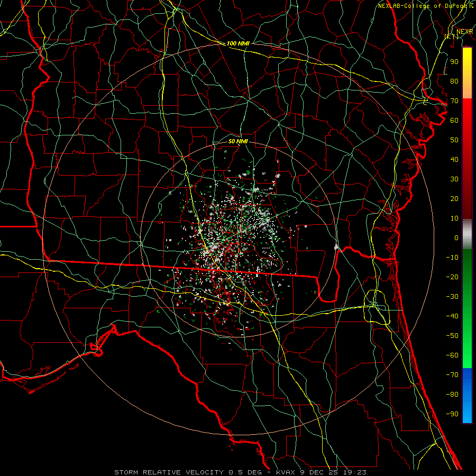Click the "0.5 DEG" elevation text in caption
Image resolution: width=476 pixels, height=476 pixels.
[x=245, y=472]
